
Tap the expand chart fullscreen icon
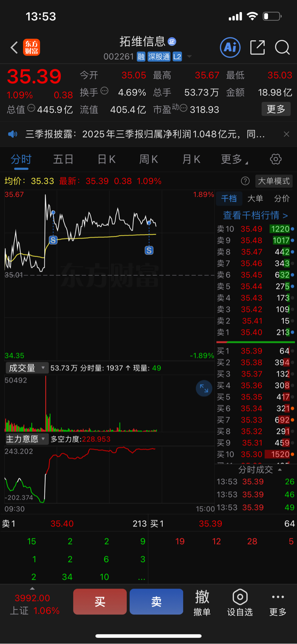[x=204, y=388]
